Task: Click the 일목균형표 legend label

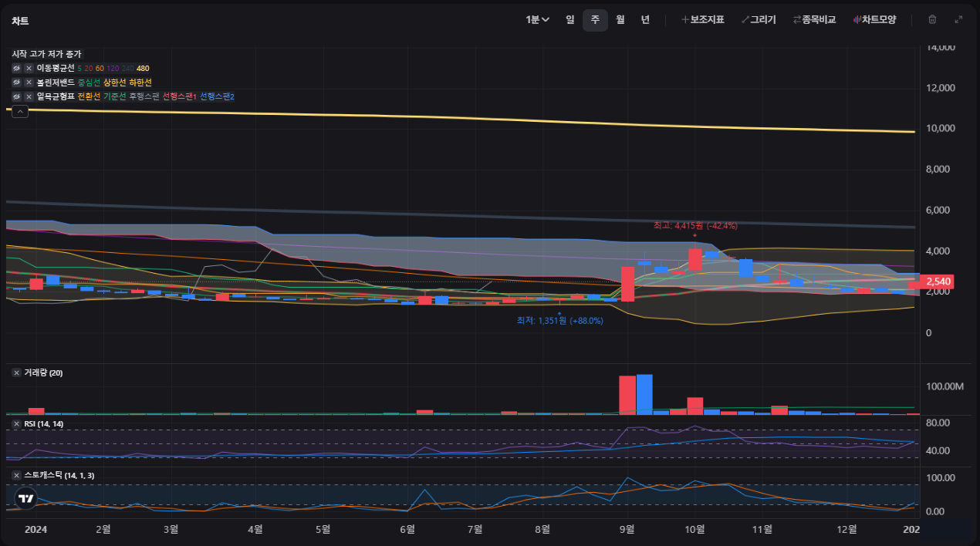Action: coord(56,96)
